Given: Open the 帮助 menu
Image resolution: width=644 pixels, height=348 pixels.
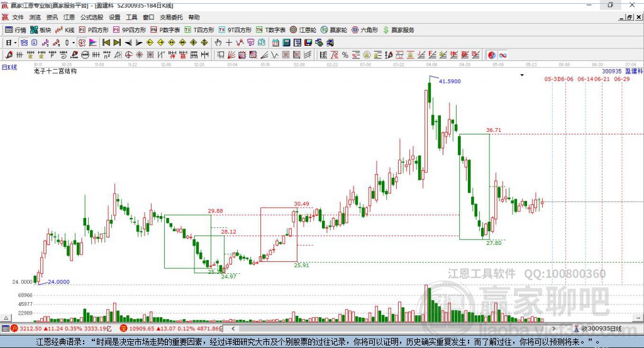Looking at the screenshot, I should [x=194, y=17].
